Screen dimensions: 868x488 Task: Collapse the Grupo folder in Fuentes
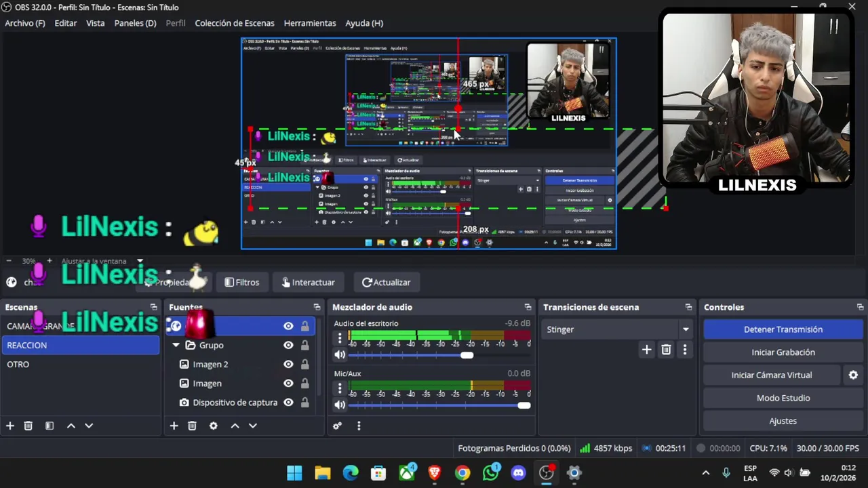176,345
